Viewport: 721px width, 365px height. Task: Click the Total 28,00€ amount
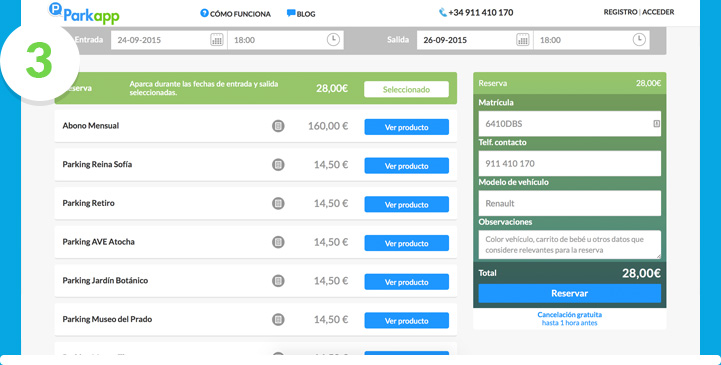point(641,273)
